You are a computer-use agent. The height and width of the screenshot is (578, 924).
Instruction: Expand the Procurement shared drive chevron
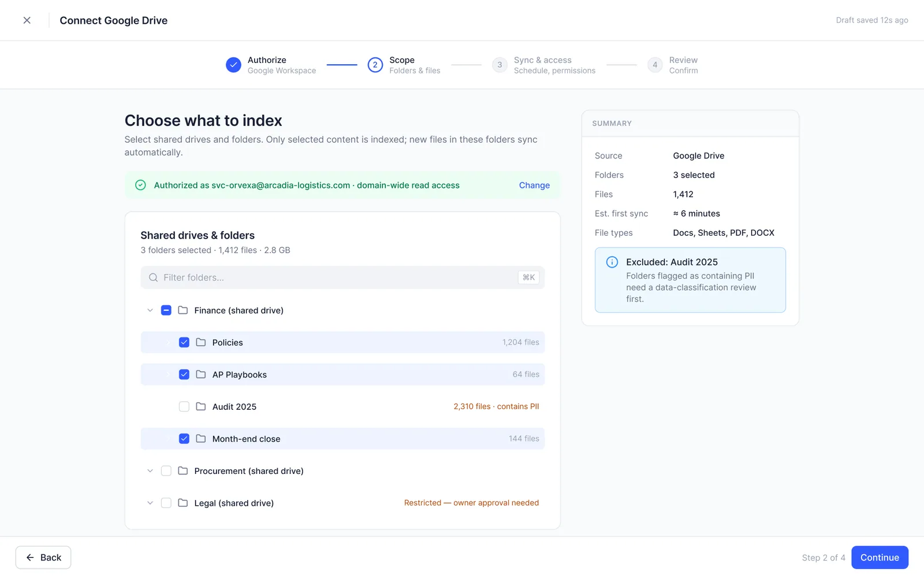tap(150, 471)
